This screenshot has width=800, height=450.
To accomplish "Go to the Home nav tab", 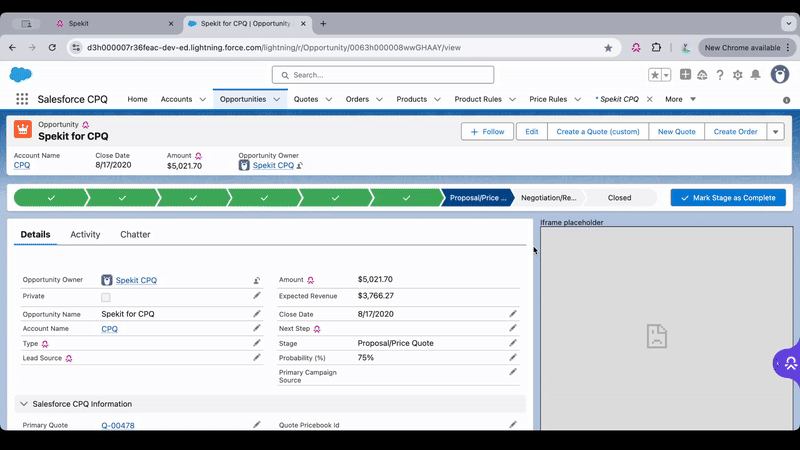I will click(137, 99).
